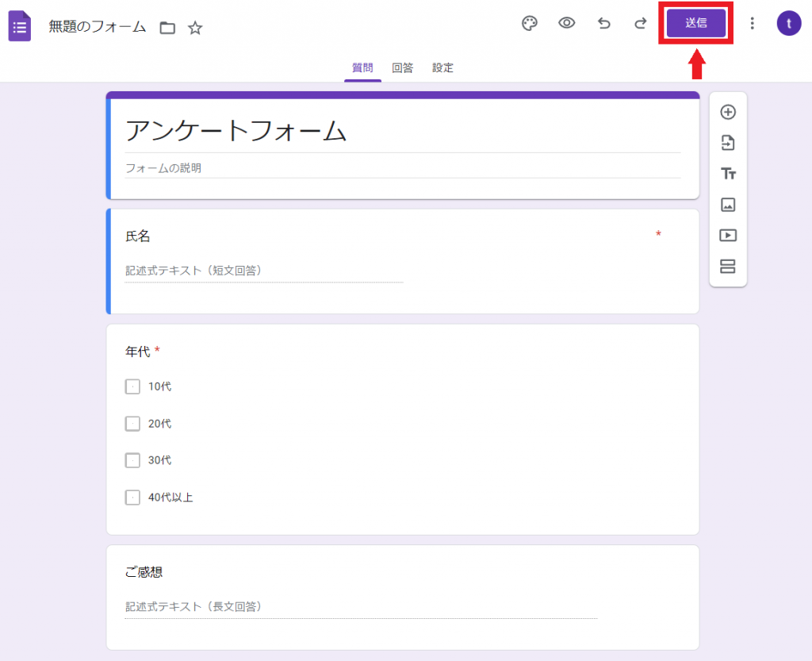Add title and description icon
This screenshot has width=812, height=661.
tap(728, 174)
